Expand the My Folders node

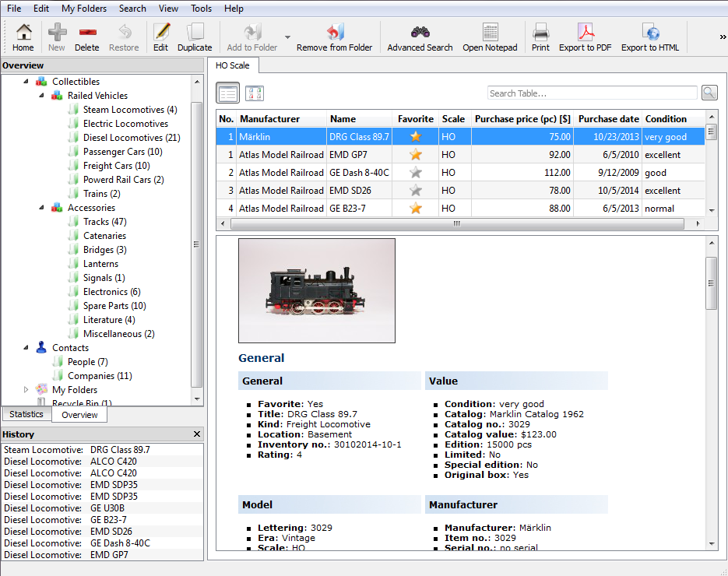(26, 389)
